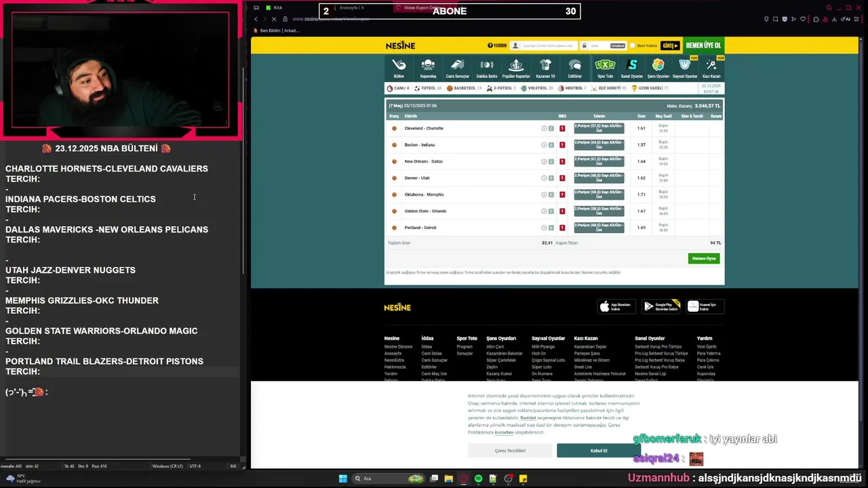Image resolution: width=868 pixels, height=488 pixels.
Task: Download from the App Store badge
Action: (616, 306)
